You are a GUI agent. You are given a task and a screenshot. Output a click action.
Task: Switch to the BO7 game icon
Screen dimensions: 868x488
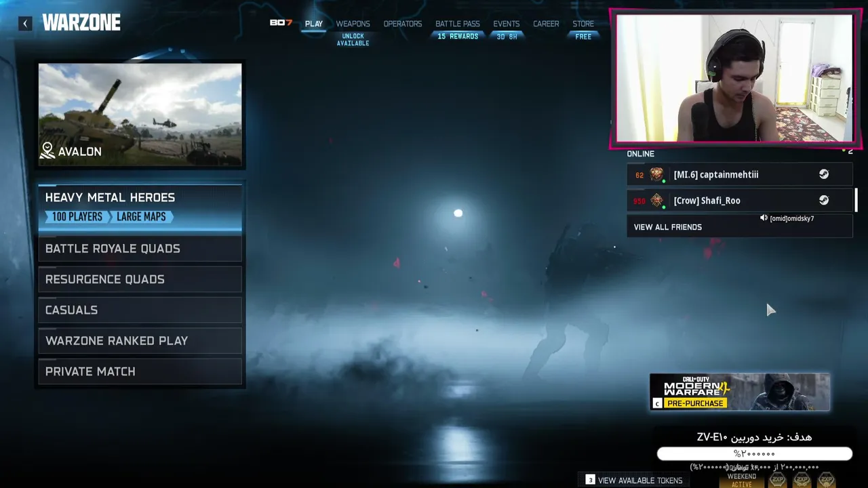click(281, 23)
